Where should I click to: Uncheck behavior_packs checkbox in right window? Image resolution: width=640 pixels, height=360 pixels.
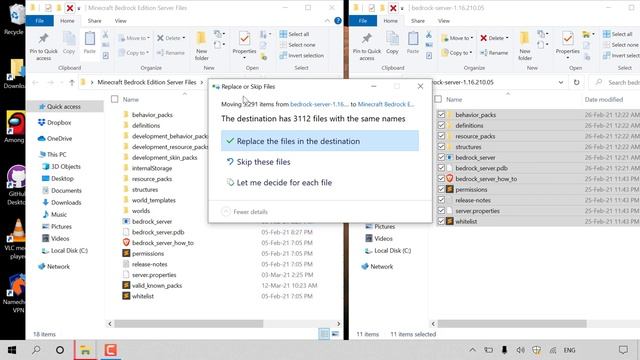[x=441, y=115]
